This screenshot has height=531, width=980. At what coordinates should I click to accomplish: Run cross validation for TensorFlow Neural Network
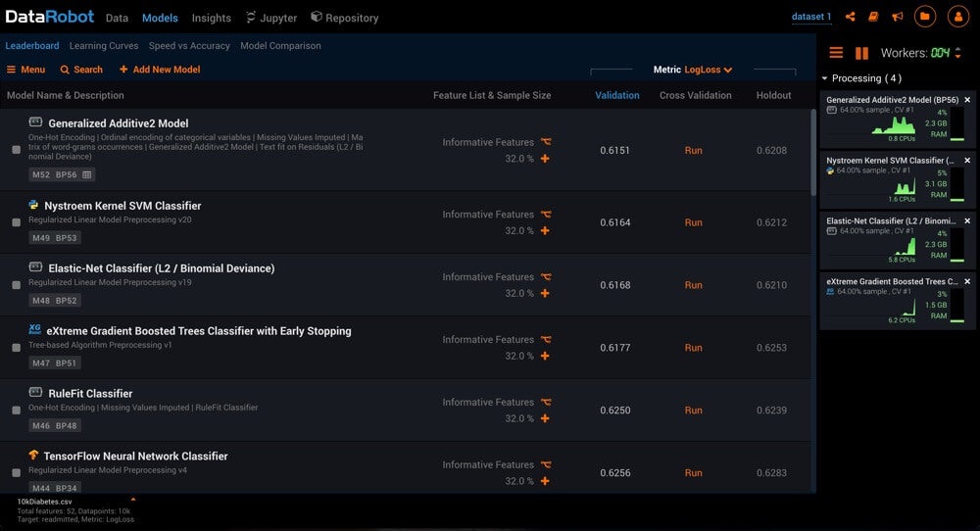tap(693, 473)
